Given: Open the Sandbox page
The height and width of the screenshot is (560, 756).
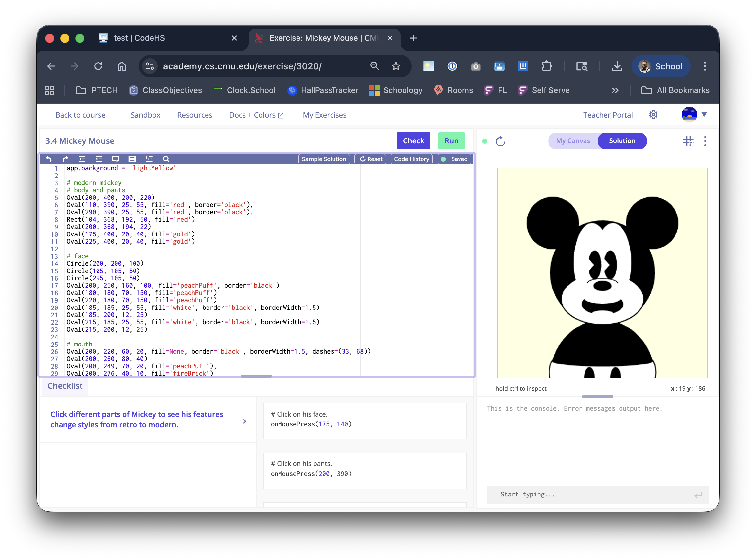Looking at the screenshot, I should pyautogui.click(x=145, y=115).
